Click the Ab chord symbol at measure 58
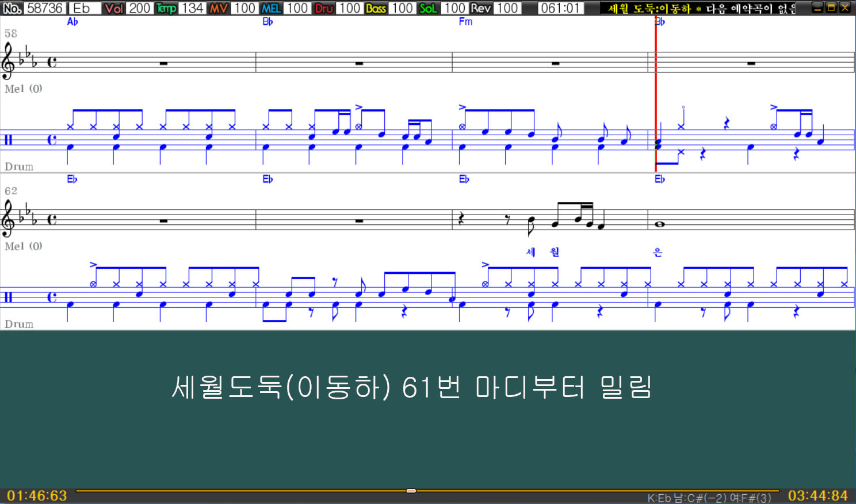The width and height of the screenshot is (856, 504). click(x=72, y=22)
